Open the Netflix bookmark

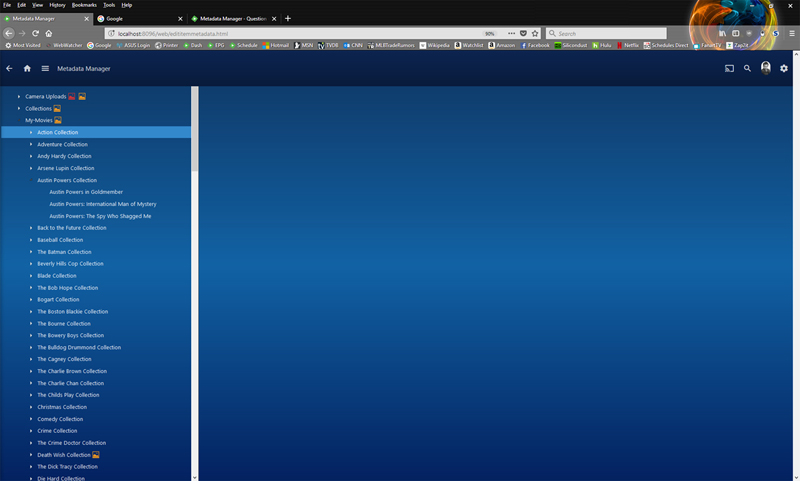pos(628,45)
